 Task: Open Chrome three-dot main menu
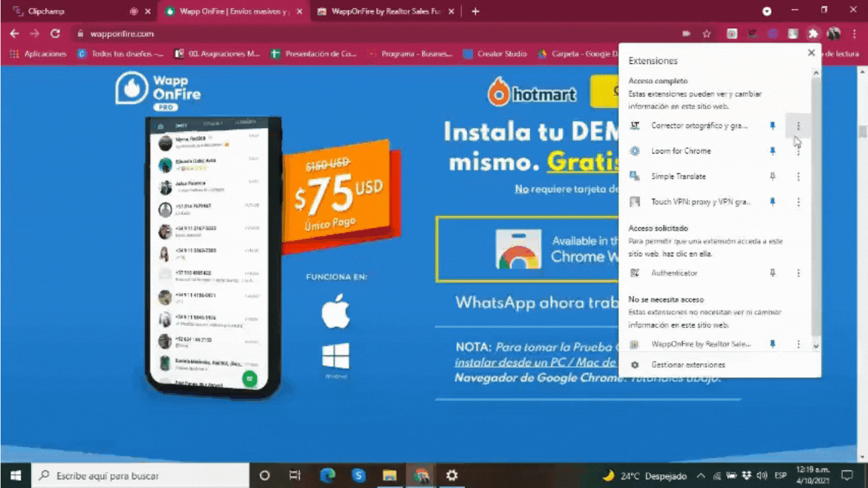pos(855,34)
